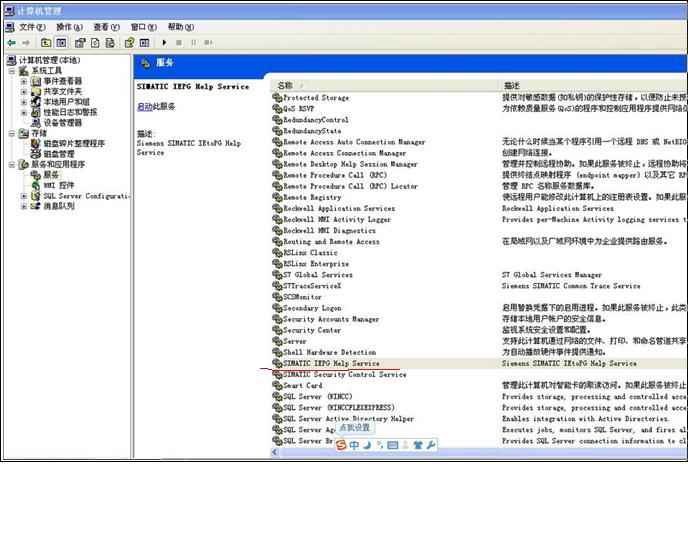Expand the 性能日志和警报 tree node
This screenshot has width=688, height=550.
pos(24,112)
